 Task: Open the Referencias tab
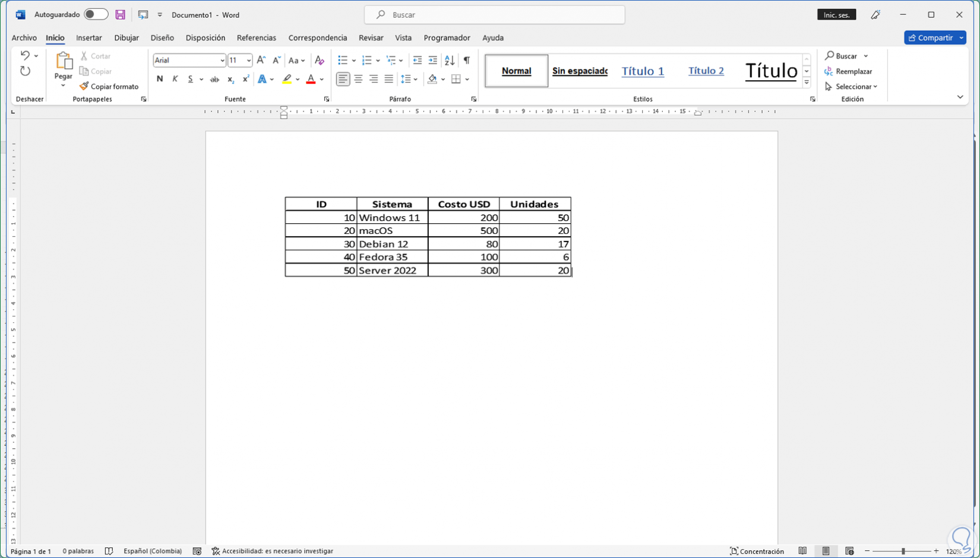coord(257,37)
